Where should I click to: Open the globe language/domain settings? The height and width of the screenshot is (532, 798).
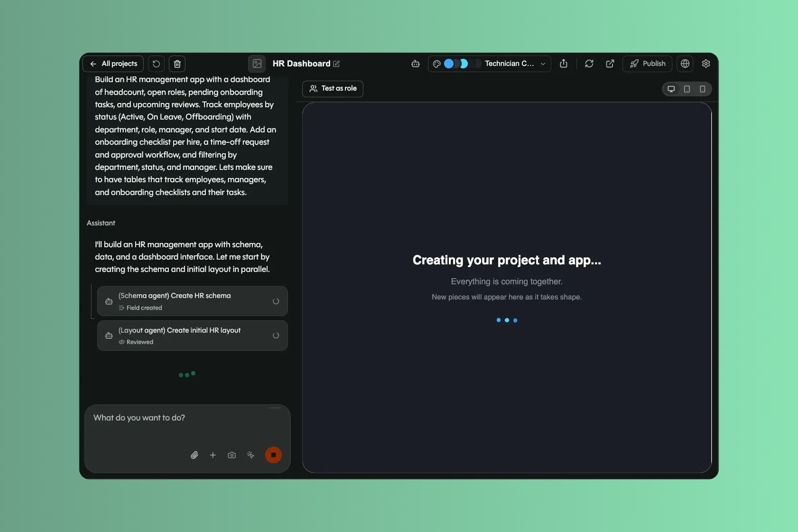[x=685, y=64]
